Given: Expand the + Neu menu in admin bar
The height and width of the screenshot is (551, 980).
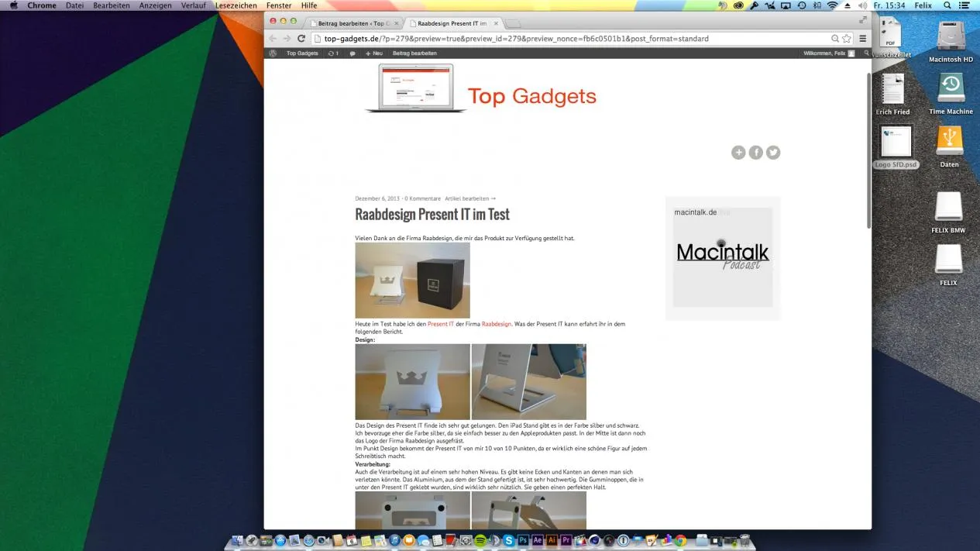Looking at the screenshot, I should (x=374, y=53).
